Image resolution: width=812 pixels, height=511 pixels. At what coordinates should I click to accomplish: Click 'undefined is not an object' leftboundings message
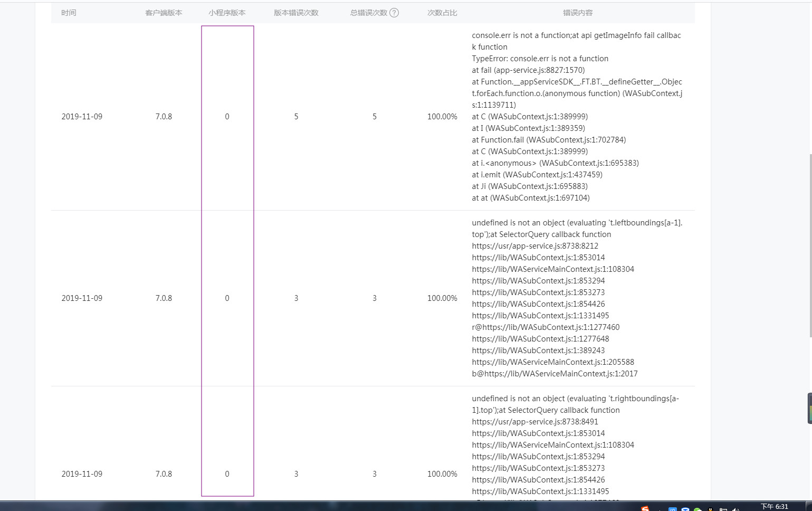click(x=577, y=229)
